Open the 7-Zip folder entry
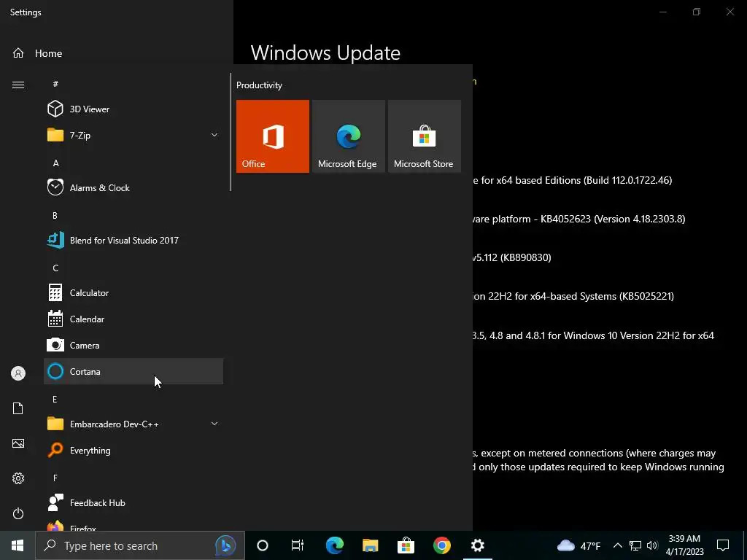This screenshot has height=560, width=747. (x=133, y=135)
